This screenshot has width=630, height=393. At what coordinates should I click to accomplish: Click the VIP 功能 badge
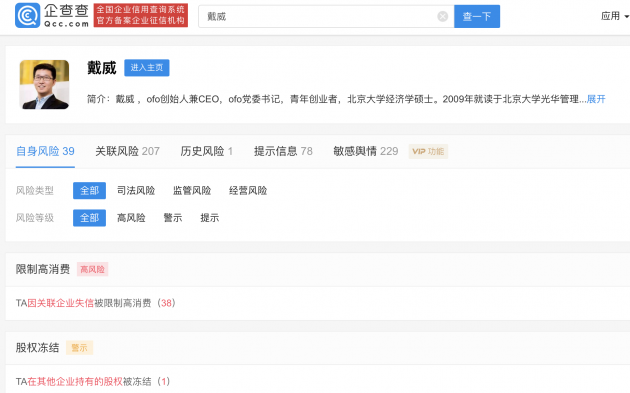coord(428,151)
